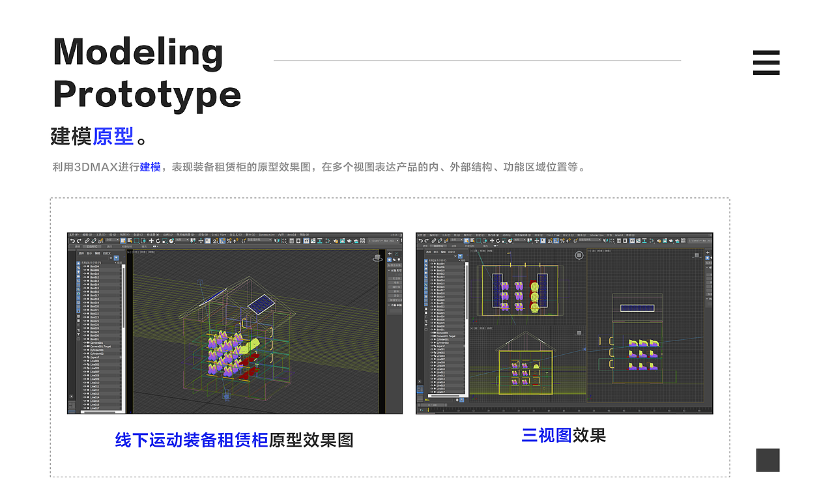The width and height of the screenshot is (834, 504).
Task: Choose Select Object tool in perspective screenshot
Action: (x=123, y=241)
